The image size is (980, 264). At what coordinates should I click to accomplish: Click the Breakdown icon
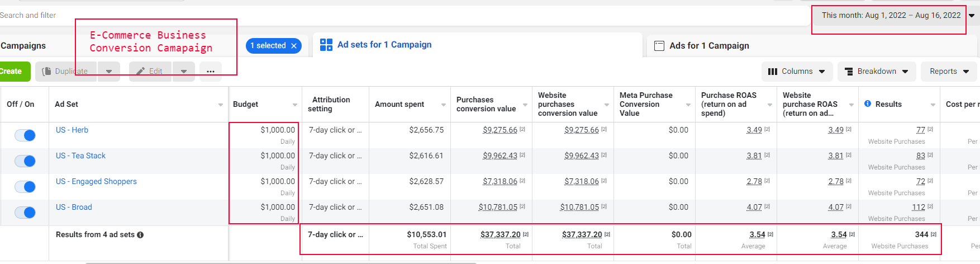tap(849, 72)
